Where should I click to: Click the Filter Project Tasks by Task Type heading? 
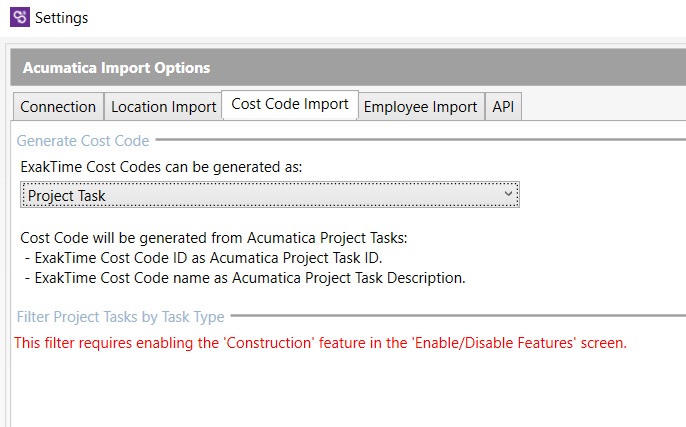[120, 317]
